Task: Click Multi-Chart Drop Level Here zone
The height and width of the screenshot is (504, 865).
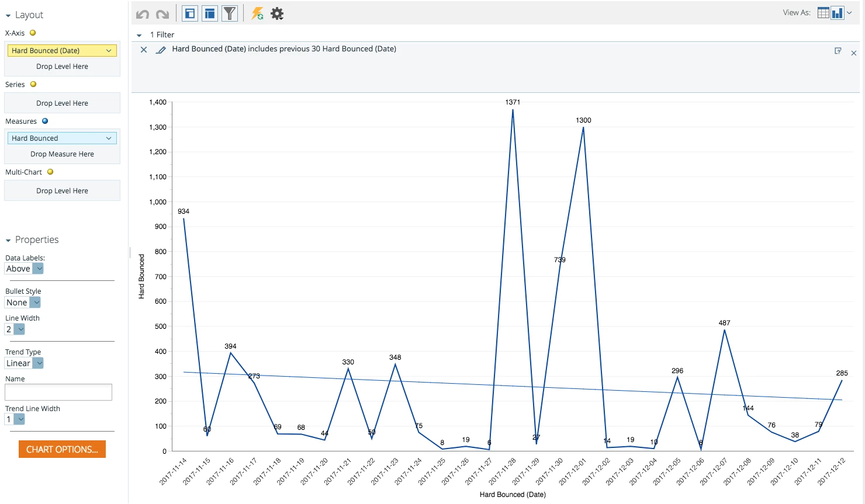Action: click(62, 191)
